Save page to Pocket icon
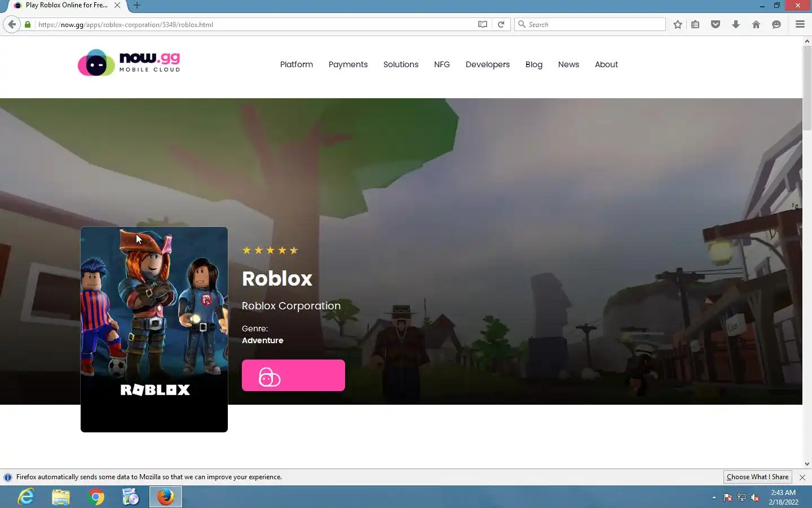This screenshot has width=812, height=508. click(716, 24)
